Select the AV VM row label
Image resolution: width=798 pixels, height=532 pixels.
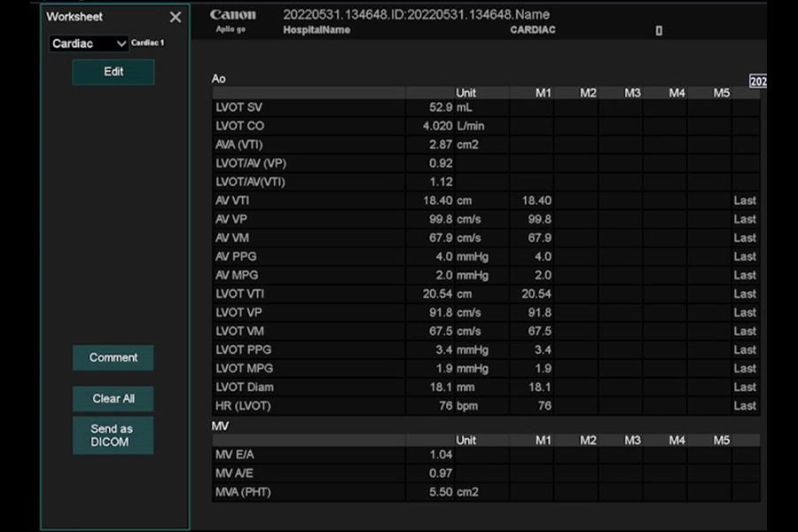(x=232, y=238)
